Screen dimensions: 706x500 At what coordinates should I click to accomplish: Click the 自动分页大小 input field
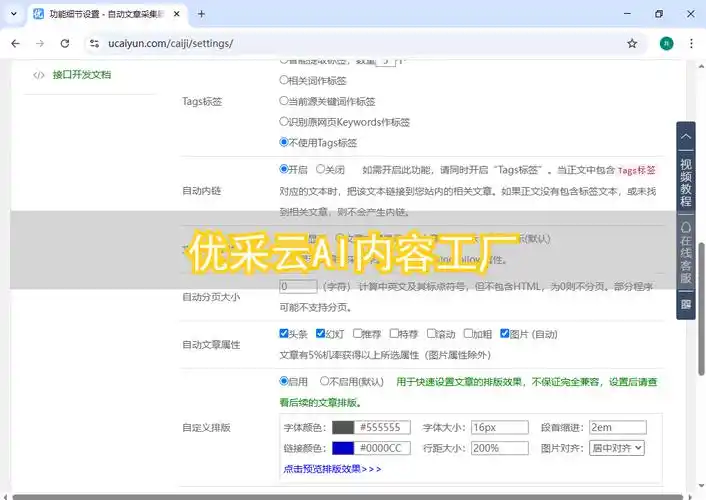(298, 286)
